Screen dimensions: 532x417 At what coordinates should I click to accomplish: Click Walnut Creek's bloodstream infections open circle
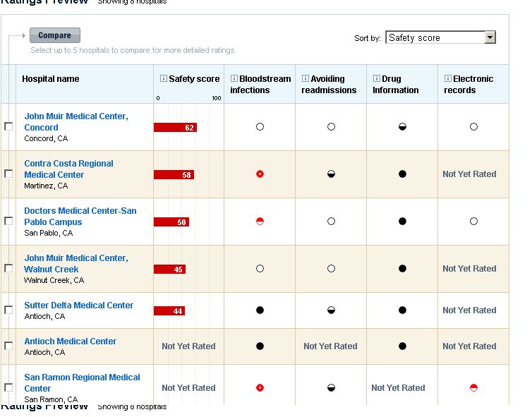point(260,268)
